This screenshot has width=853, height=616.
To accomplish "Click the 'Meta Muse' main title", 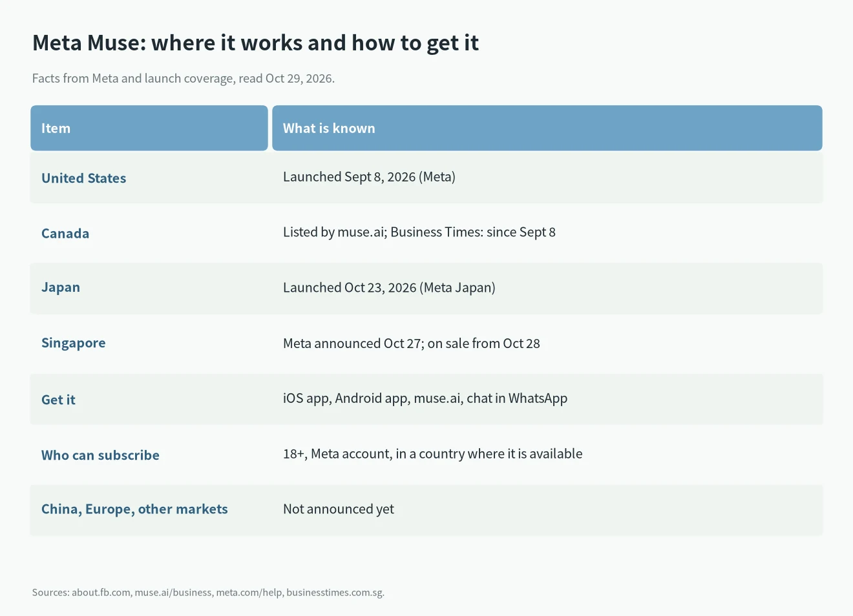I will 255,43.
